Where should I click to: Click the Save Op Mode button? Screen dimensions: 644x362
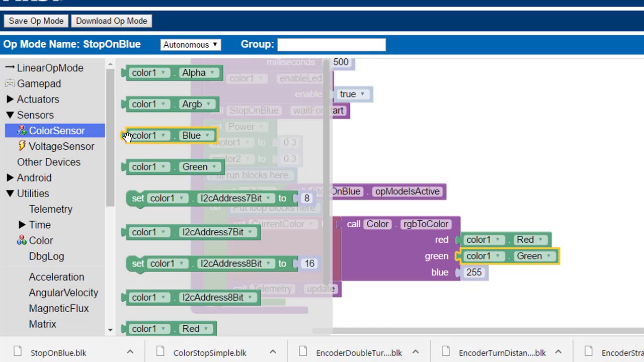36,21
